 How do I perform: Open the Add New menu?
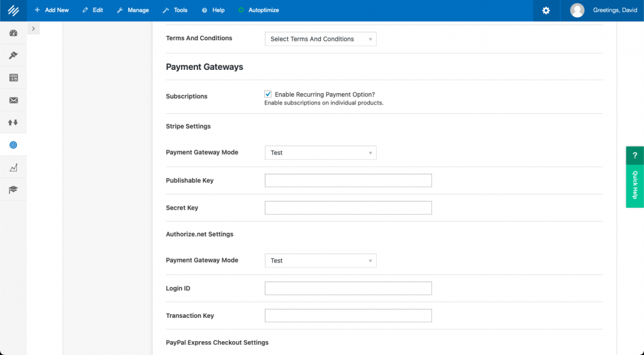click(52, 11)
